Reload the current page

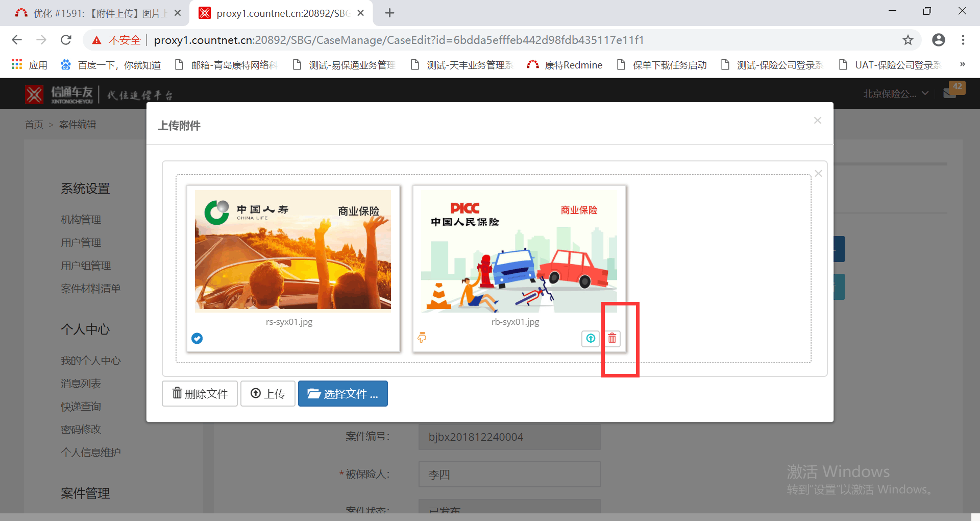(x=66, y=40)
